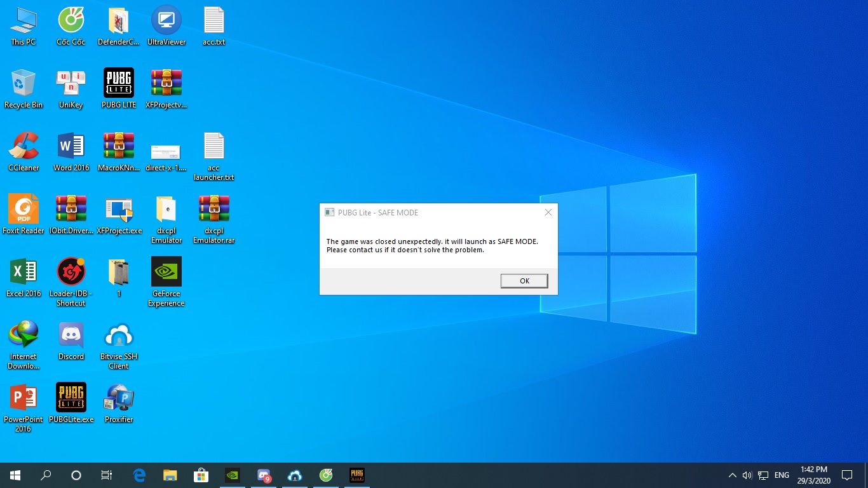Viewport: 868px width, 488px height.
Task: Open taskbar Search
Action: (46, 475)
